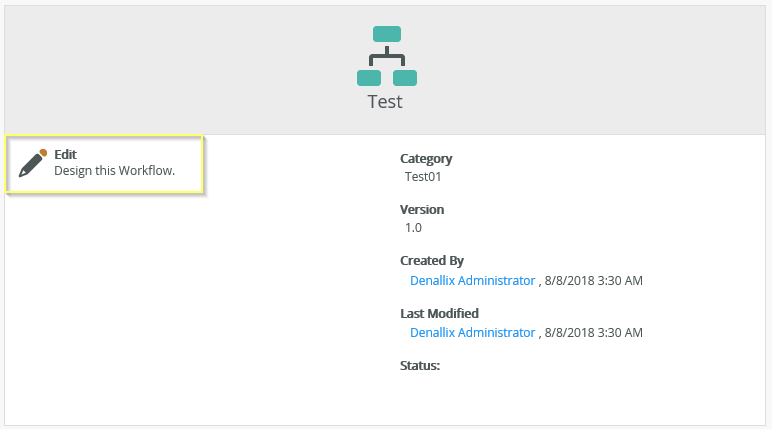Click the 'Design this Workflow.' description text

click(115, 170)
